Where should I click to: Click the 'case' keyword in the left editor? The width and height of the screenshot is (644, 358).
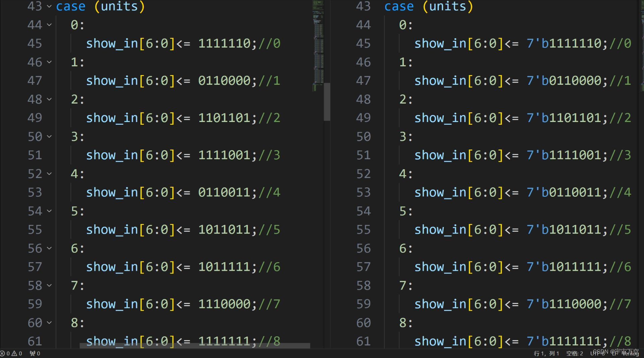71,6
